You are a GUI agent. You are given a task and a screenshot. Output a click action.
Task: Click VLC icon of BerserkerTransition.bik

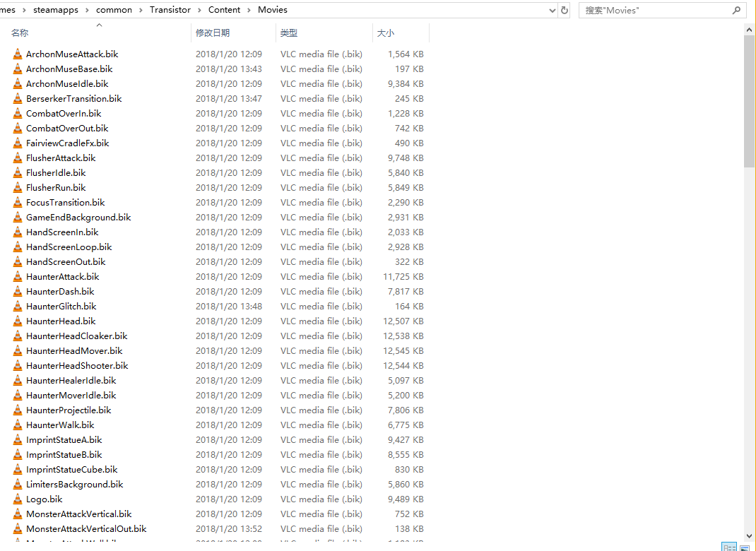[x=18, y=98]
